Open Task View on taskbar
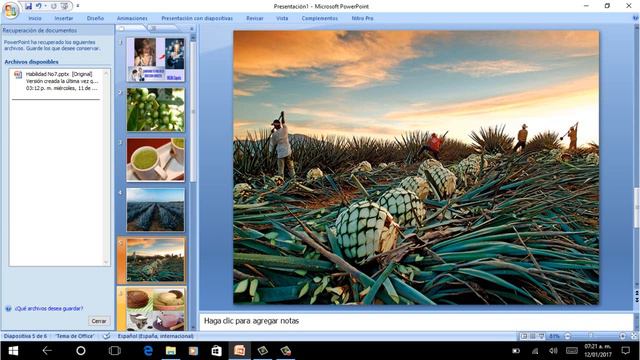640x360 pixels. (x=115, y=351)
